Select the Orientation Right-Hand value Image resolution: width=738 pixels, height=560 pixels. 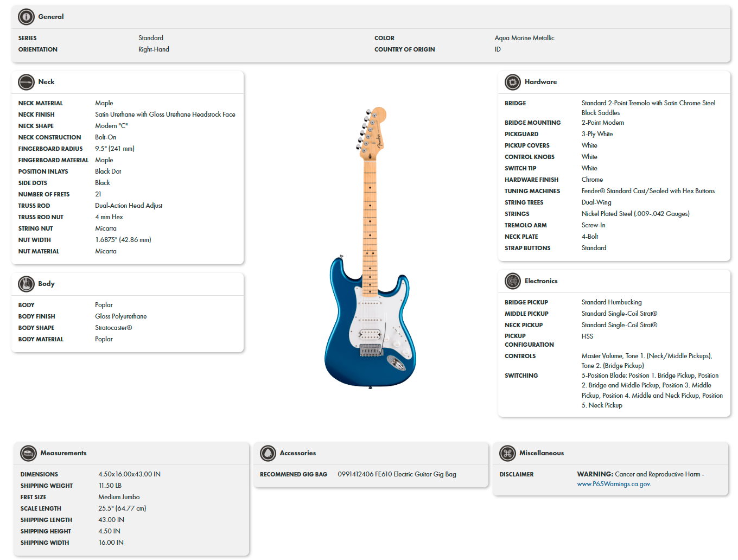[x=154, y=49]
